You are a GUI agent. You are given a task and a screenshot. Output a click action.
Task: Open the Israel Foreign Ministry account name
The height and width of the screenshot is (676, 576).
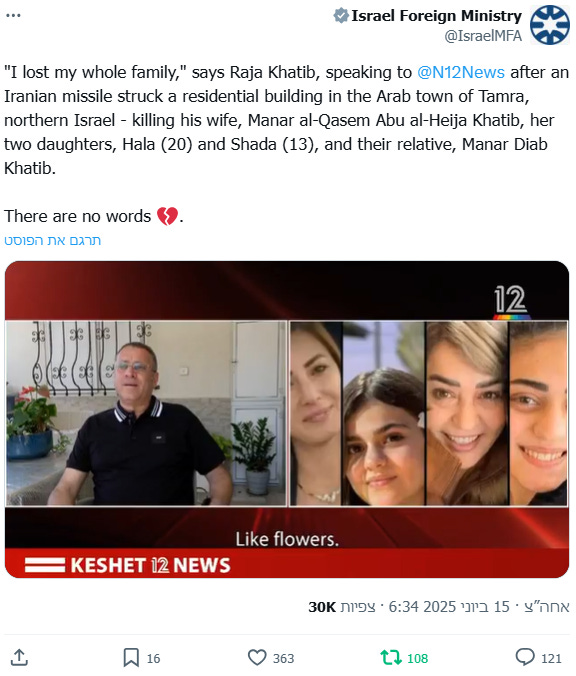tap(436, 16)
